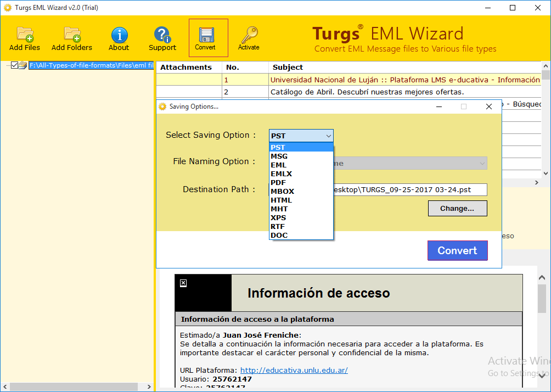Screen dimensions: 551x392
Task: Collapse the Select Saving Option dropdown arrow
Action: [329, 136]
